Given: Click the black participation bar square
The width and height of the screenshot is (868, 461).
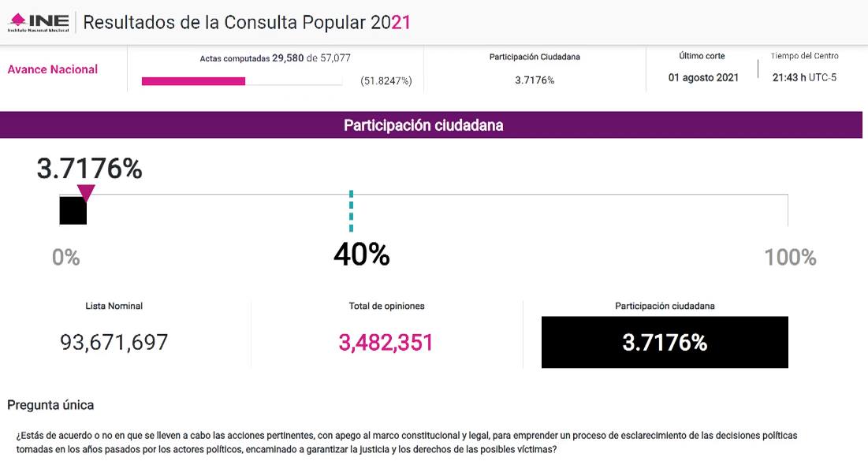Looking at the screenshot, I should [x=73, y=210].
